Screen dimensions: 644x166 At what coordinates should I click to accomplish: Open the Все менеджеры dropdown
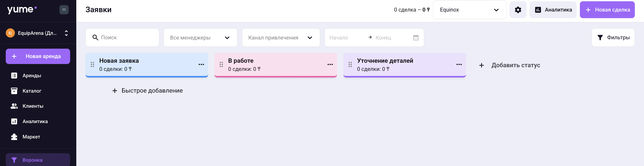[x=200, y=38]
